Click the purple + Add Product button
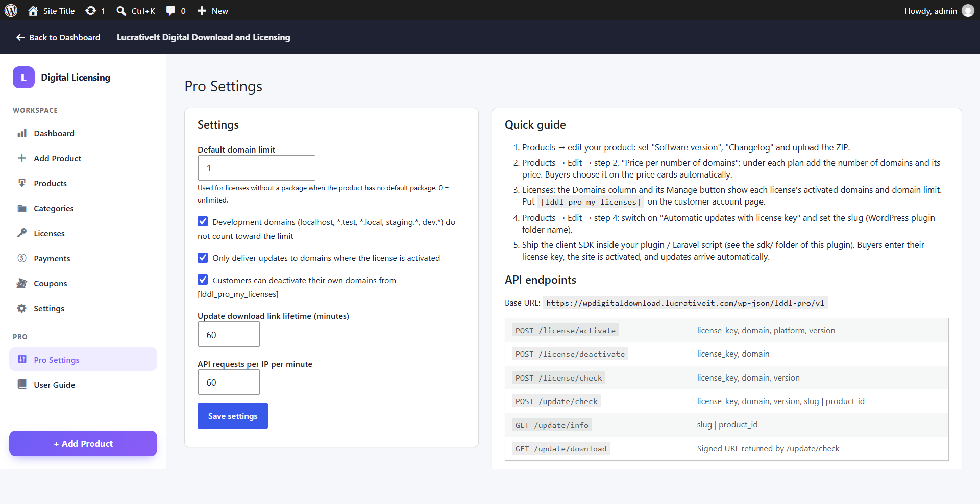This screenshot has height=504, width=980. click(83, 444)
